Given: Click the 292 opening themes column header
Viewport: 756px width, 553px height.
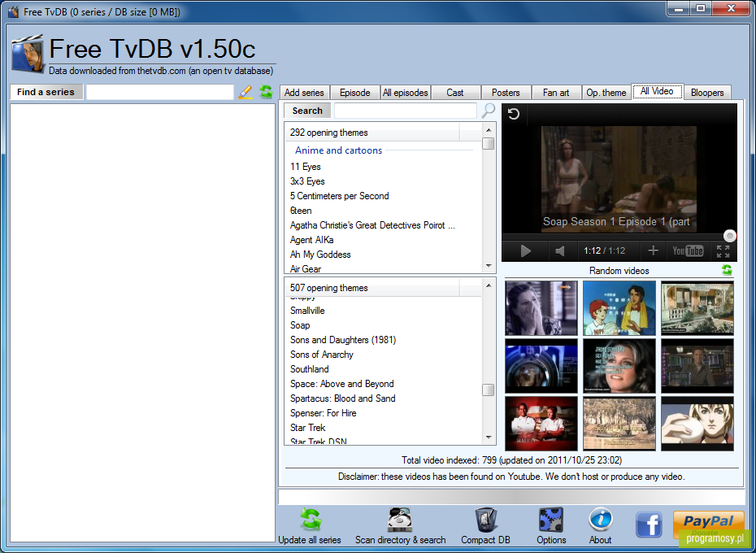Looking at the screenshot, I should [x=371, y=133].
